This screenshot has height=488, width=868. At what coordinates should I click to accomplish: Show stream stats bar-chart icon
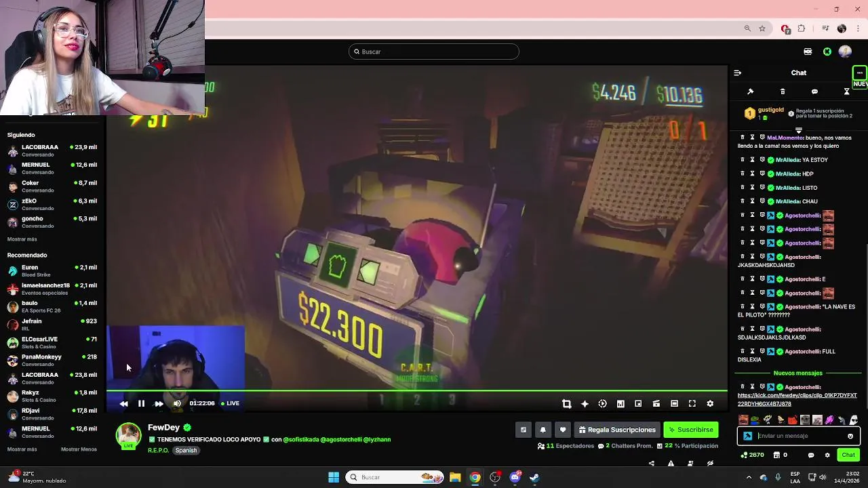point(620,403)
